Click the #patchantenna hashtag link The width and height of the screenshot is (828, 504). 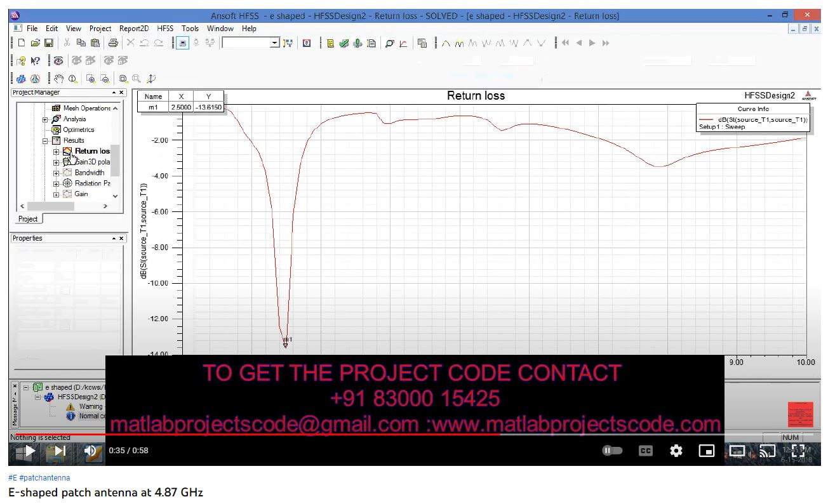coord(44,478)
